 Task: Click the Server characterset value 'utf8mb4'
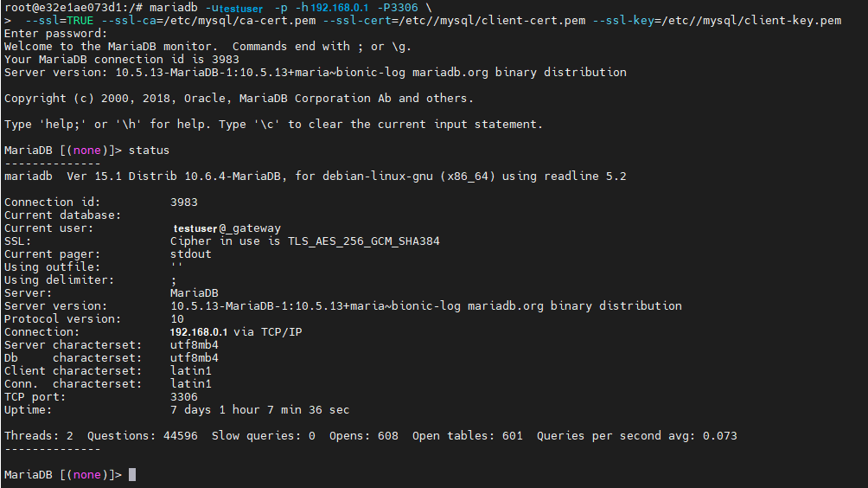coord(195,345)
